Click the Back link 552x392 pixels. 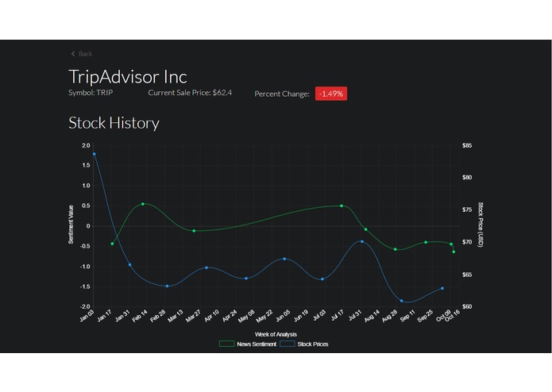pyautogui.click(x=82, y=54)
